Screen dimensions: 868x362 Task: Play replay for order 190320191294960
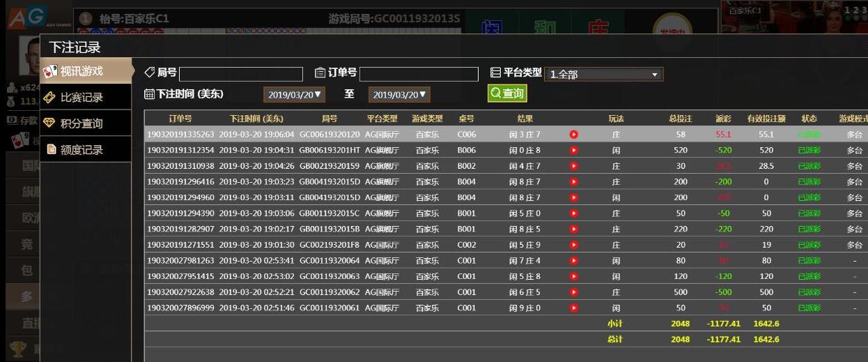click(x=574, y=197)
